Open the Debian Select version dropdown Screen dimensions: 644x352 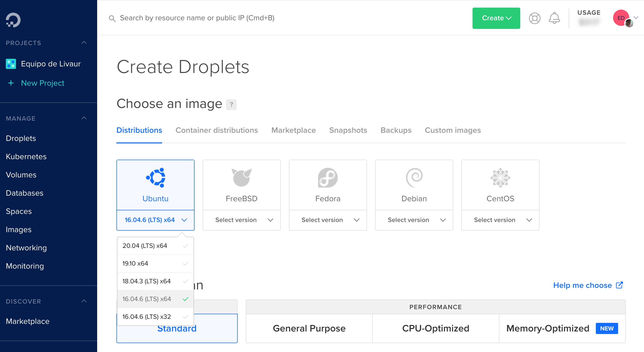coord(414,220)
